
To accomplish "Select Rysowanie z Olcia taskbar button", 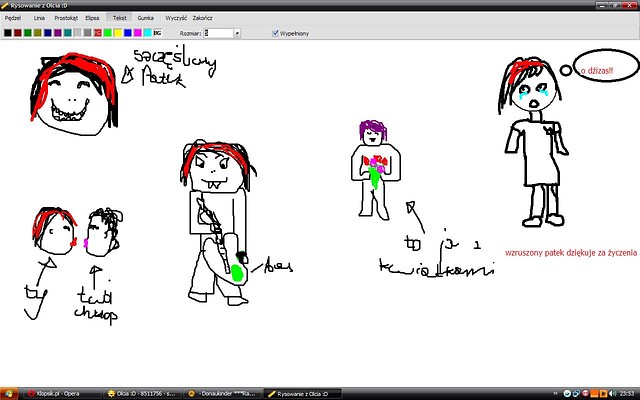I will [302, 394].
